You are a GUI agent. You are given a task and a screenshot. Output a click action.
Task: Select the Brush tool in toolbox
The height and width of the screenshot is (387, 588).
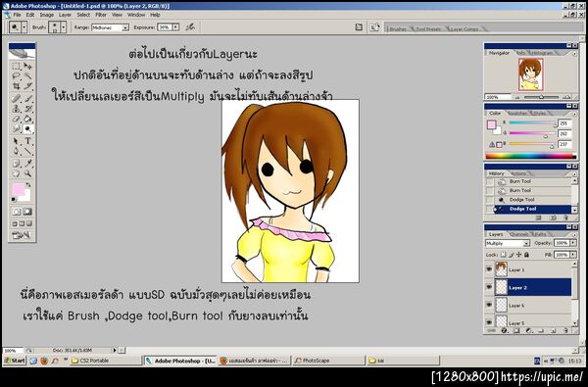(x=27, y=99)
